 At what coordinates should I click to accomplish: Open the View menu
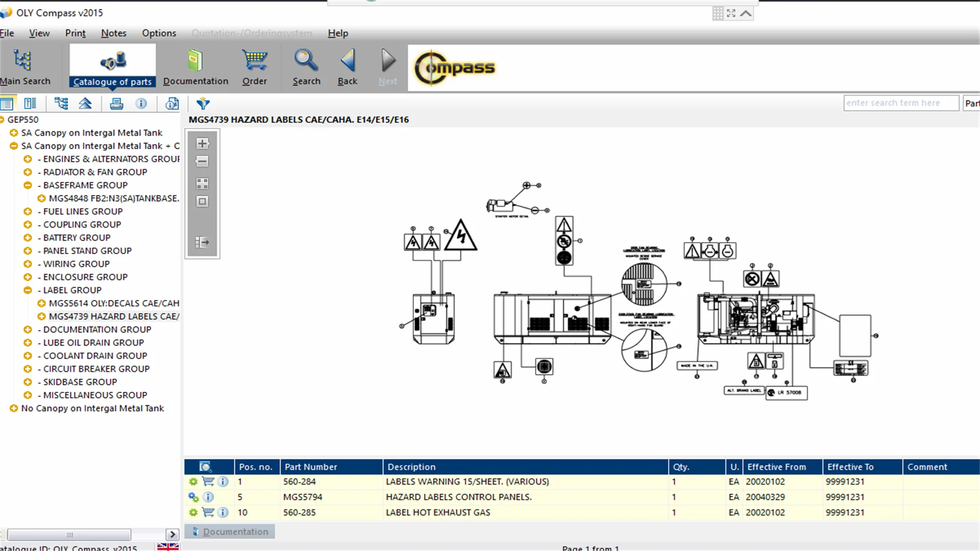point(39,33)
